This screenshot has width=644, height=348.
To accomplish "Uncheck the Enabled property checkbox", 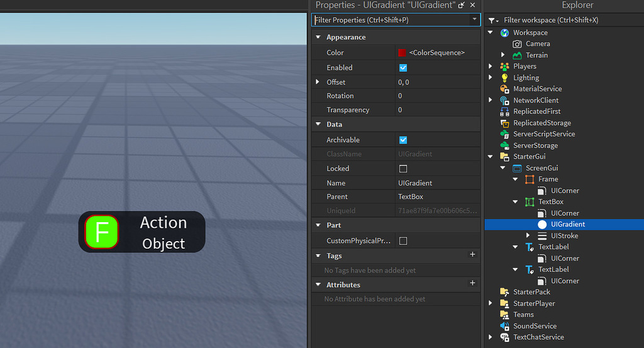I will point(403,68).
